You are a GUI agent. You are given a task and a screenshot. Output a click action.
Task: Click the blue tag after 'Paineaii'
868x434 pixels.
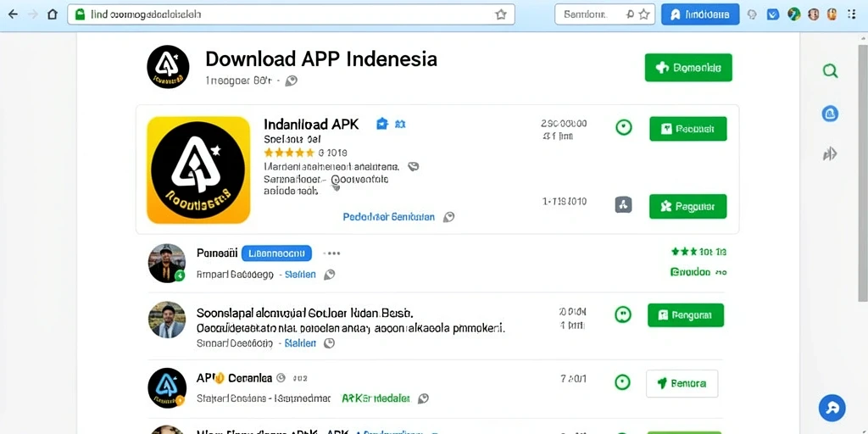coord(277,253)
